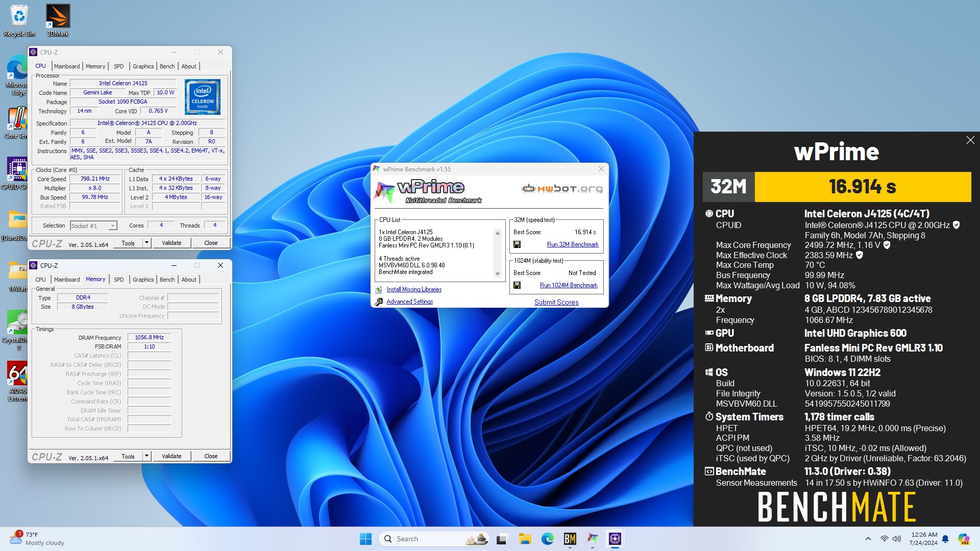Click Tools button in upper CPU-Z
This screenshot has width=980, height=551.
(x=128, y=243)
